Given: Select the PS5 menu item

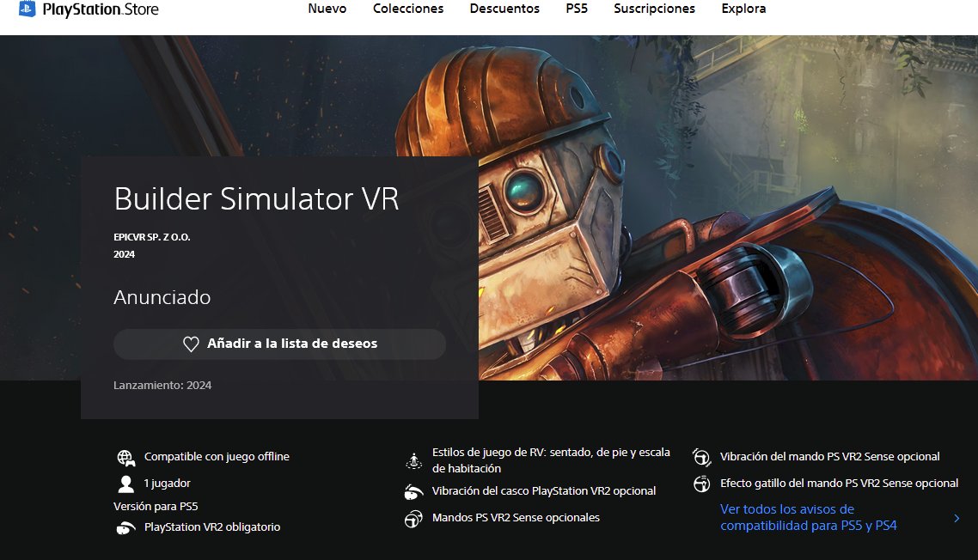Looking at the screenshot, I should tap(577, 9).
